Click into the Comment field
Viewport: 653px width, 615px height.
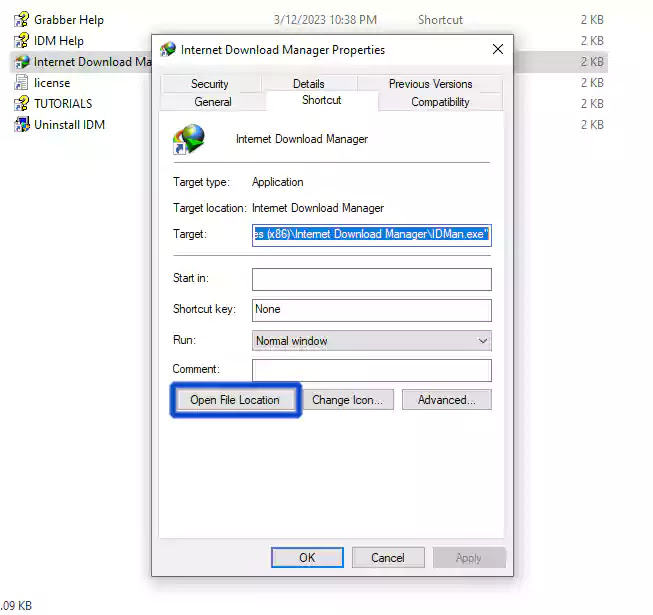click(x=371, y=370)
